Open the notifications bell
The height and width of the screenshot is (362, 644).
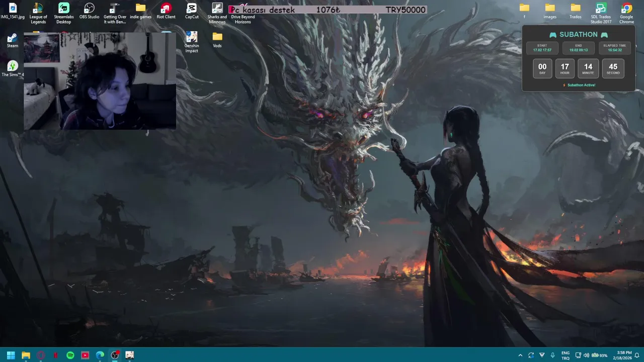[x=637, y=355]
